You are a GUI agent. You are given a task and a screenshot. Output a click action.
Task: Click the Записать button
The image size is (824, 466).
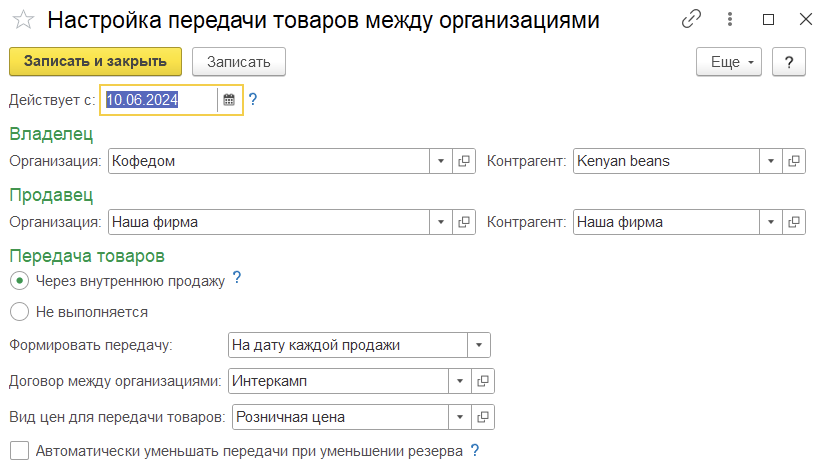click(239, 62)
